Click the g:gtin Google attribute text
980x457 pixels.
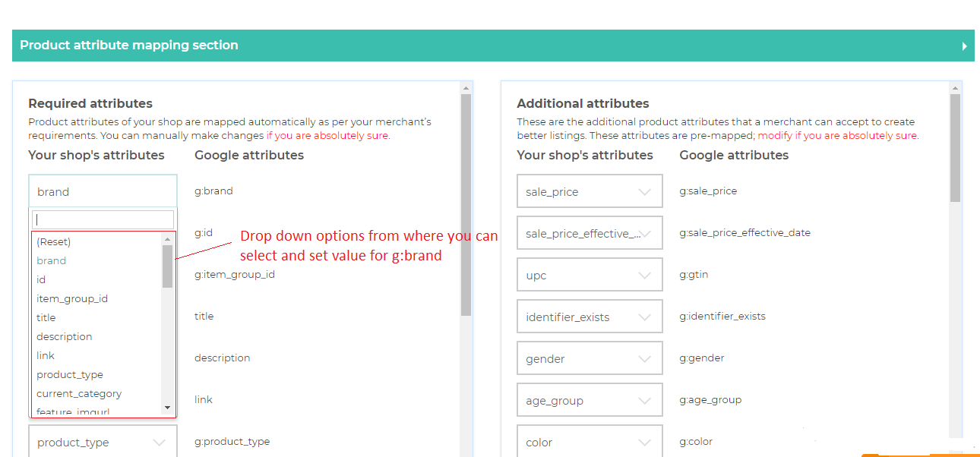[694, 274]
